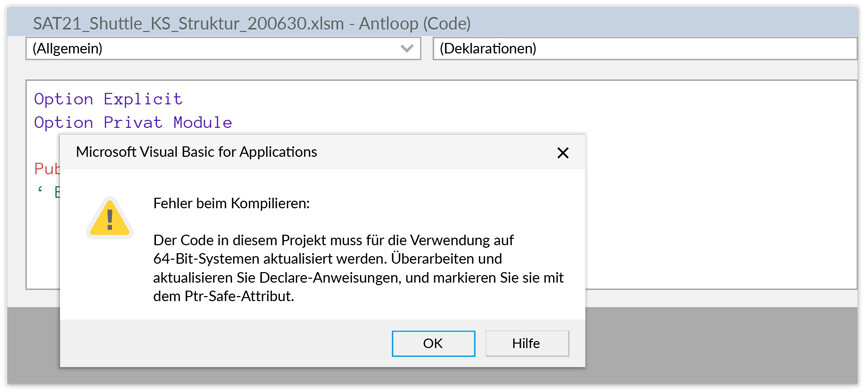This screenshot has height=392, width=865.
Task: Click the yellow warning triangle icon
Action: (x=110, y=217)
